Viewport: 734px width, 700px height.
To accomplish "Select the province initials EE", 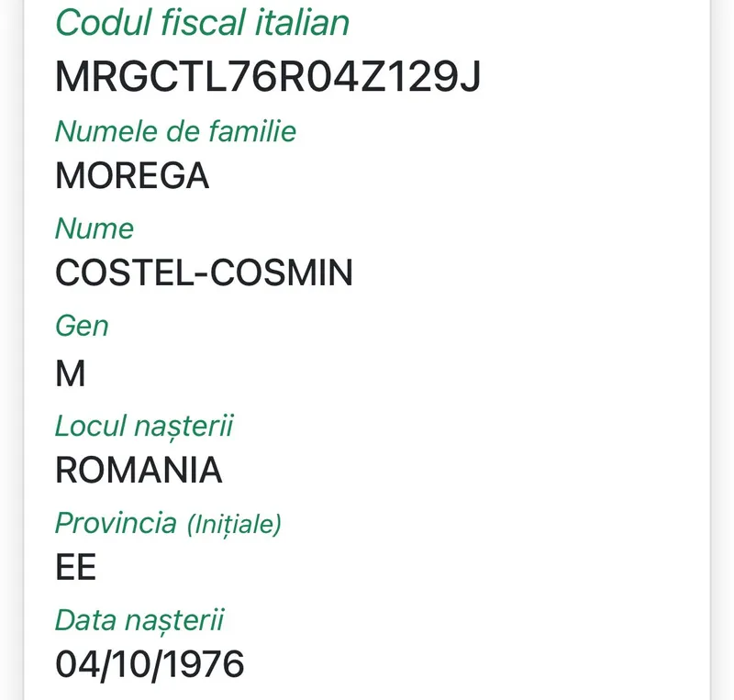I will (x=75, y=568).
